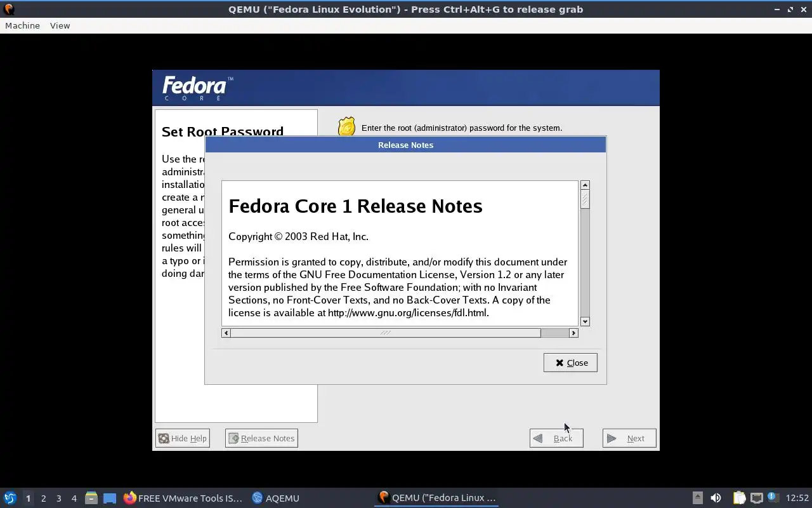Click the 12:52 clock
The width and height of the screenshot is (812, 508).
coord(797,498)
